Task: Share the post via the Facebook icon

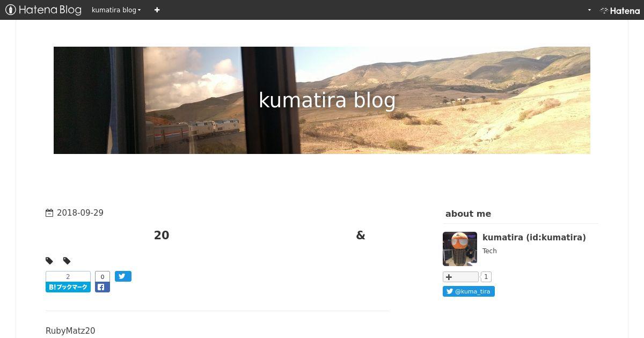Action: pyautogui.click(x=103, y=287)
